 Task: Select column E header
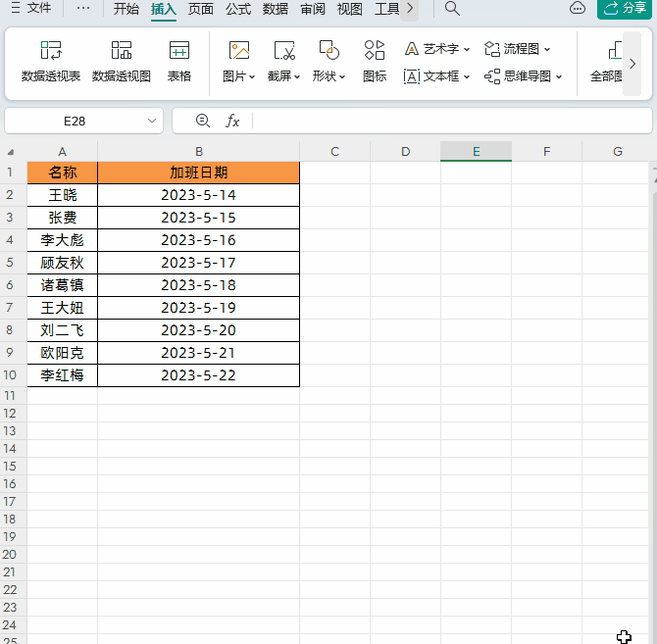(x=476, y=152)
